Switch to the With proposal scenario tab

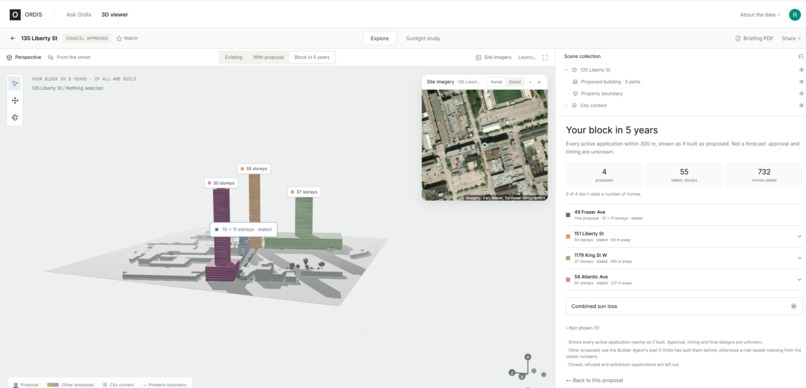click(x=268, y=58)
